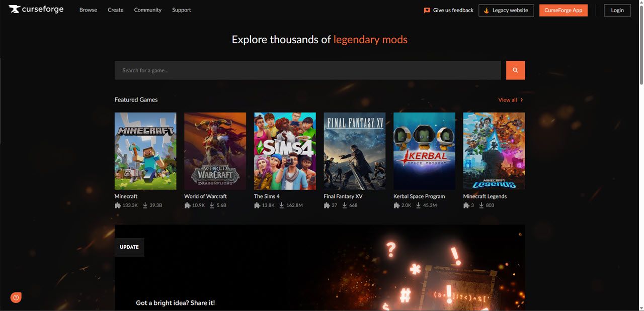Viewport: 644px width, 311px height.
Task: Click Minecraft Legends puzzle icon
Action: click(x=466, y=205)
